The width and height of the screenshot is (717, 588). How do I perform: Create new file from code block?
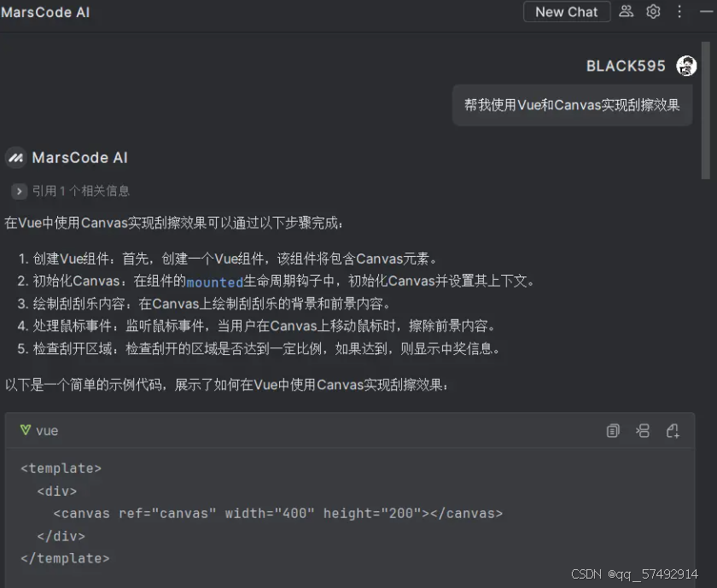click(x=673, y=431)
